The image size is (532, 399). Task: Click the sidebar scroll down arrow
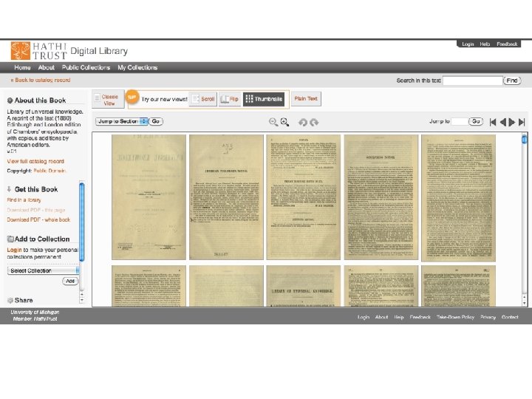point(81,300)
